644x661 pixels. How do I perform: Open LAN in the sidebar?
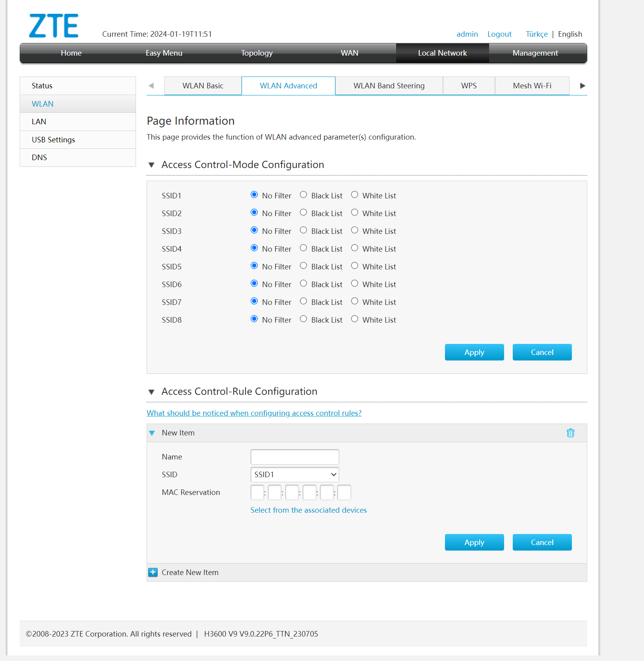coord(39,121)
